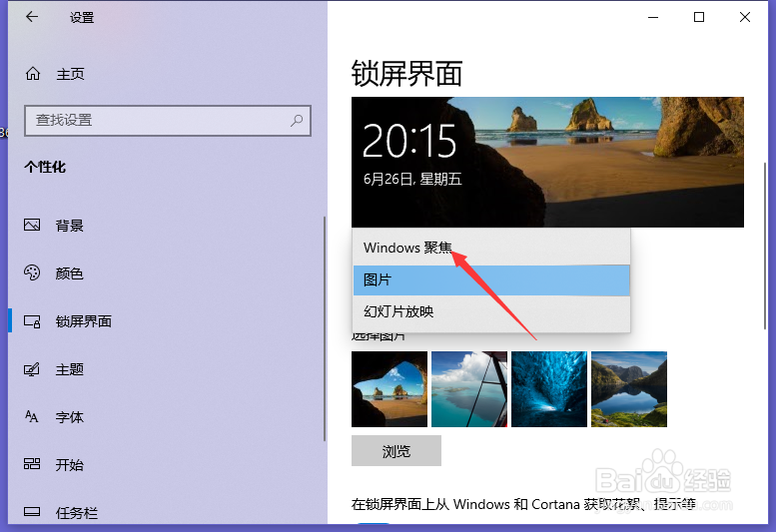
Task: Click the search magnifier icon
Action: click(297, 120)
